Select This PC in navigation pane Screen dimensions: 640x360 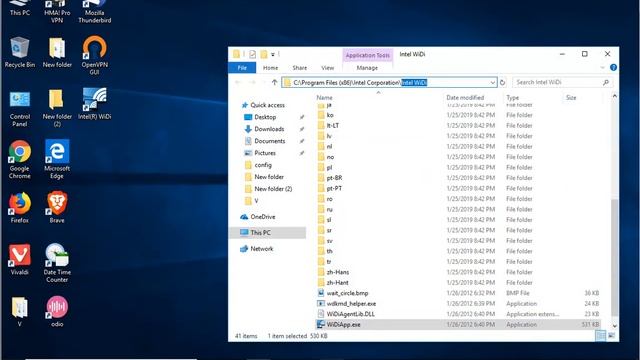[x=268, y=233]
